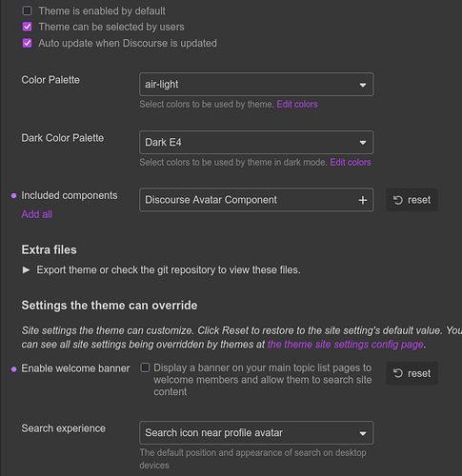Click the Discourse Avatar Component selector field
This screenshot has height=476, width=462.
256,200
